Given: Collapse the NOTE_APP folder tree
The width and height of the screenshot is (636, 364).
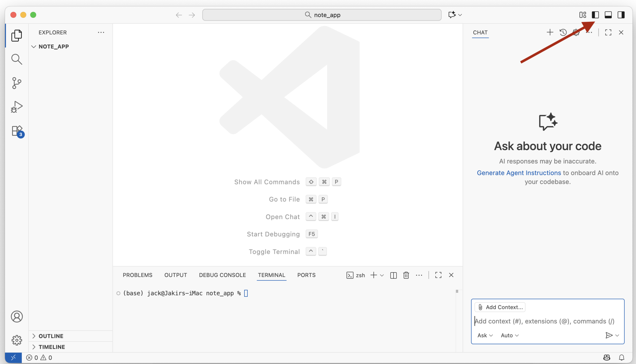Looking at the screenshot, I should tap(34, 46).
